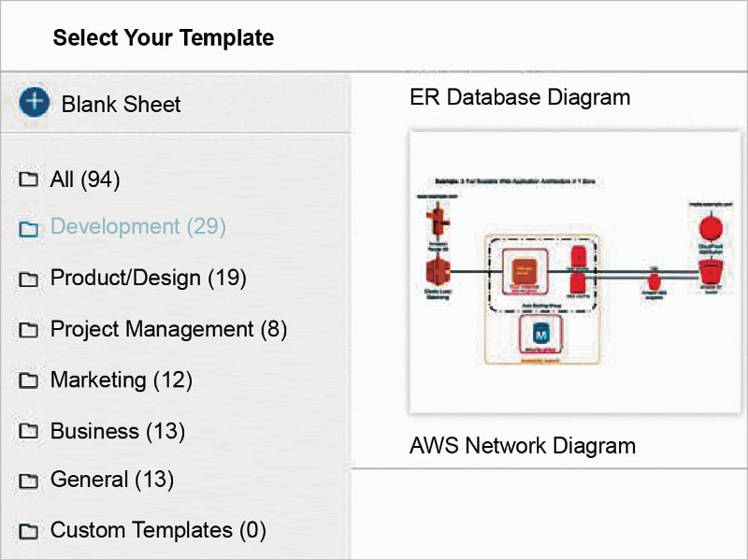
Task: Click the Development folder icon
Action: (29, 229)
